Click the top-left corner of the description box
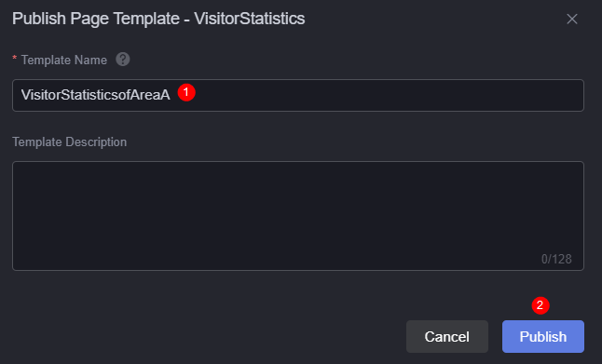 [x=20, y=168]
